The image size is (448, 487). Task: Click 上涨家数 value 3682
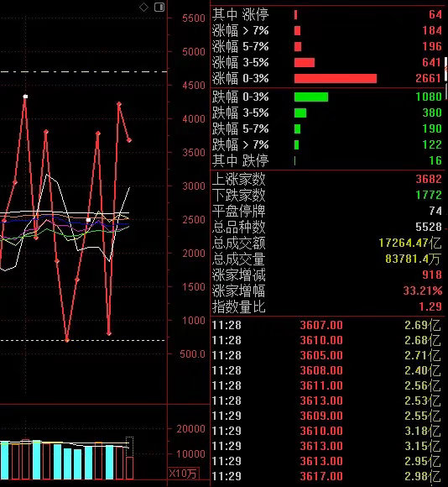(429, 179)
